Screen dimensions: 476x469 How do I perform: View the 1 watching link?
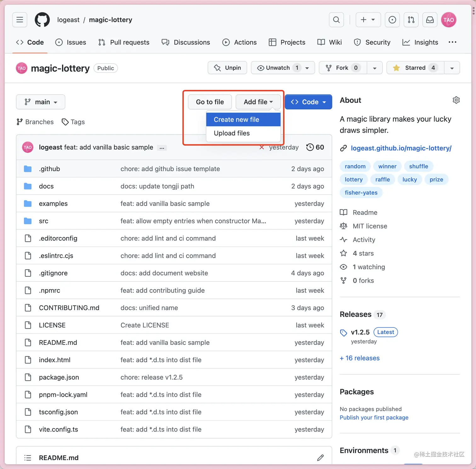(362, 267)
